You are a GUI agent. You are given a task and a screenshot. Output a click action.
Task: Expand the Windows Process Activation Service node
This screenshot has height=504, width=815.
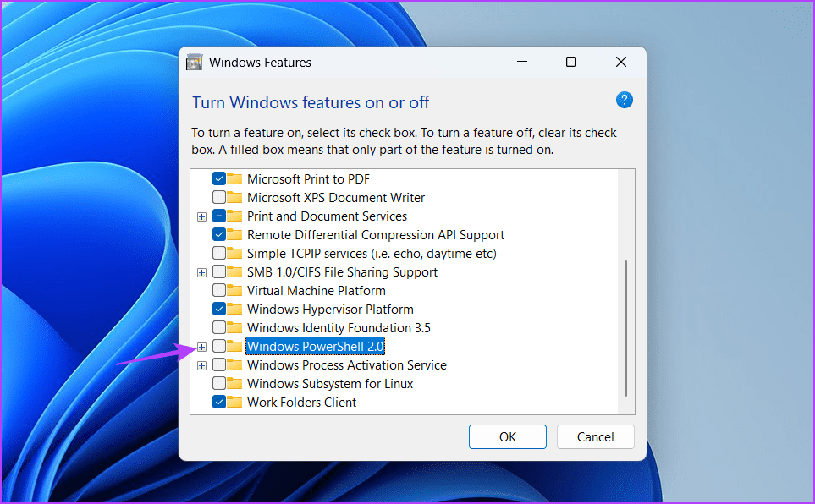tap(201, 365)
